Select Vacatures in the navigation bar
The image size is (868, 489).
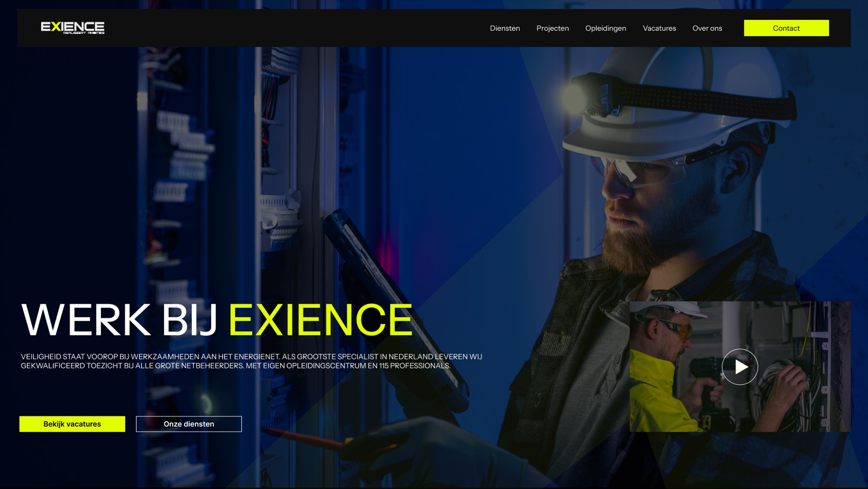click(659, 28)
